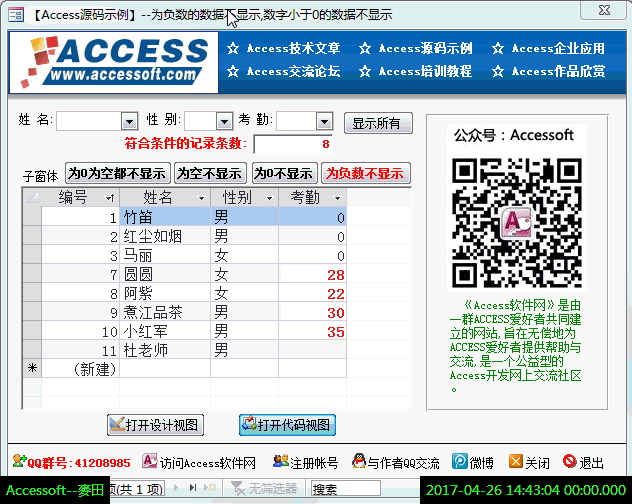Go to last record navigation button
Viewport: 632px width, 504px height.
pyautogui.click(x=193, y=488)
